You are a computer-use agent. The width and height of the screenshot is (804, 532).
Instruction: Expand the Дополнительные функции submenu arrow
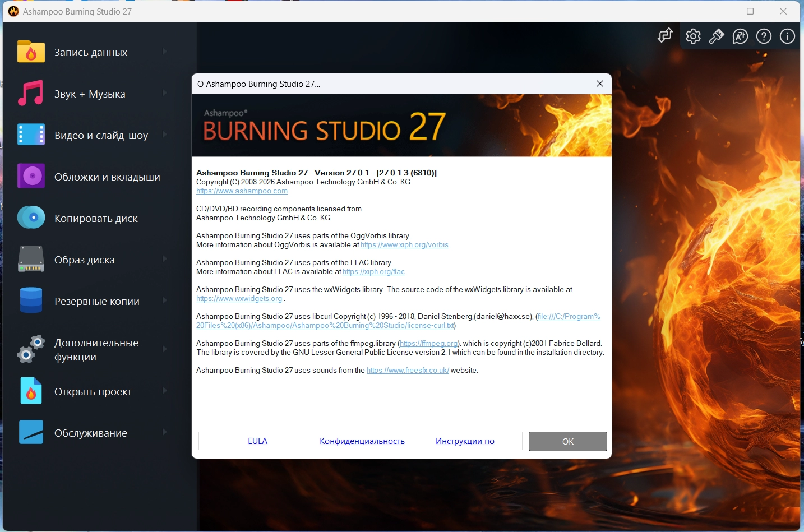[x=164, y=349]
